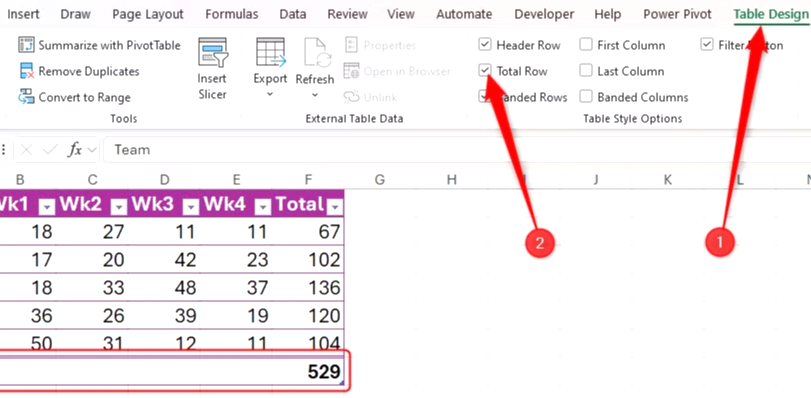
Task: Open the Help ribbon tab
Action: point(608,14)
